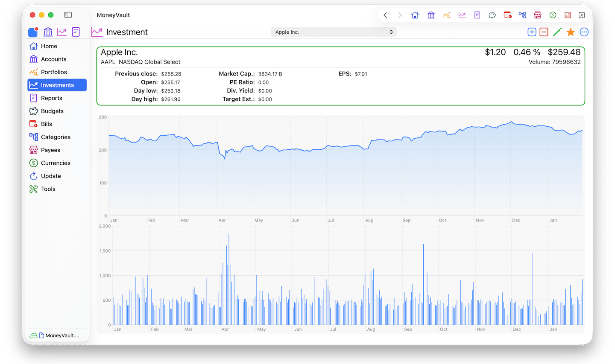
Task: Click the blue plus add investment icon
Action: click(532, 32)
